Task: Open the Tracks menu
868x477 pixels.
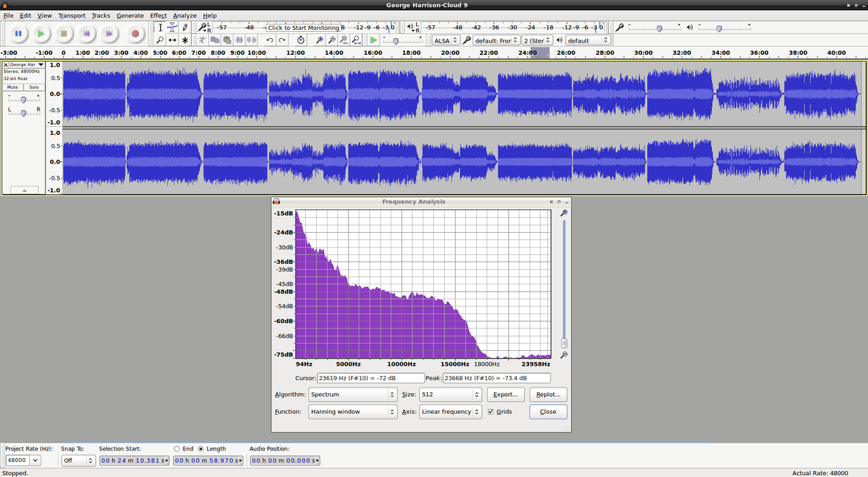Action: tap(100, 15)
